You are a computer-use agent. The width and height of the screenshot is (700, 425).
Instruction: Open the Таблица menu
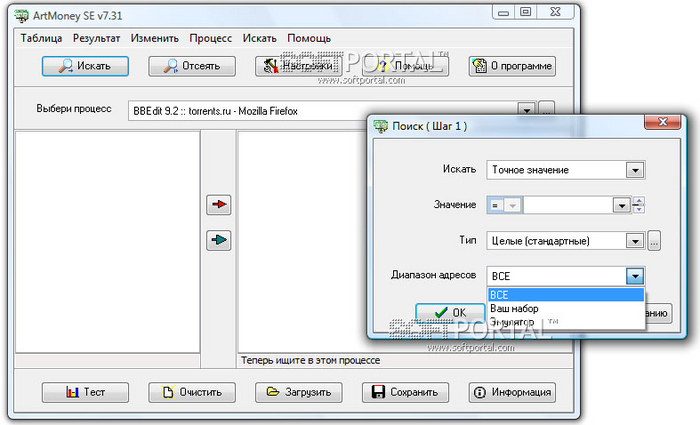tap(40, 38)
